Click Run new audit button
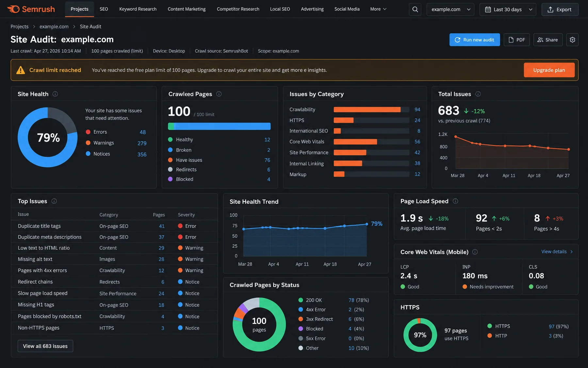 click(475, 40)
